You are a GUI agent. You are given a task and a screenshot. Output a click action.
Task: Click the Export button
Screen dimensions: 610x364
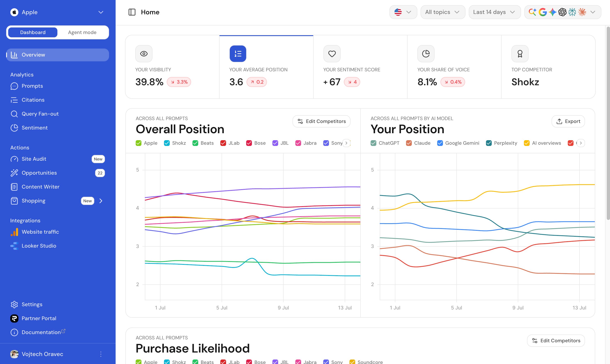click(x=568, y=121)
